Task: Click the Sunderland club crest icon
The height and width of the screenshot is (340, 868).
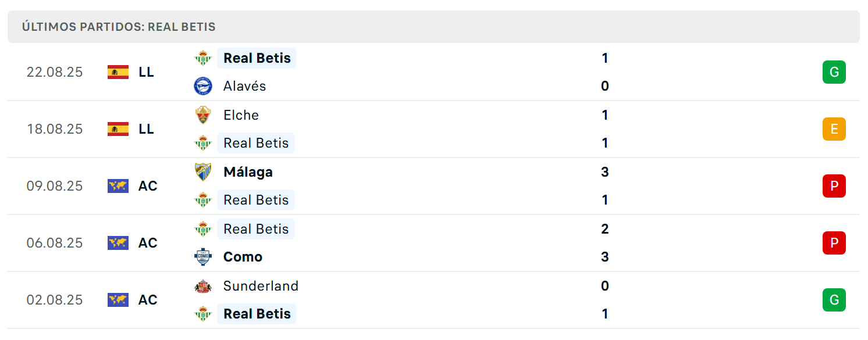Action: click(x=203, y=286)
